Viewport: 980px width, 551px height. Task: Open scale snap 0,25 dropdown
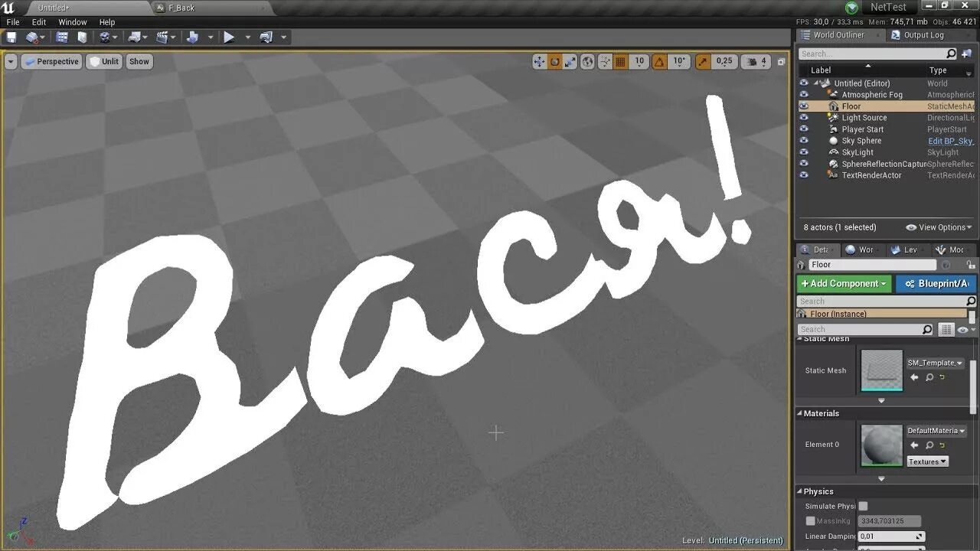point(724,61)
